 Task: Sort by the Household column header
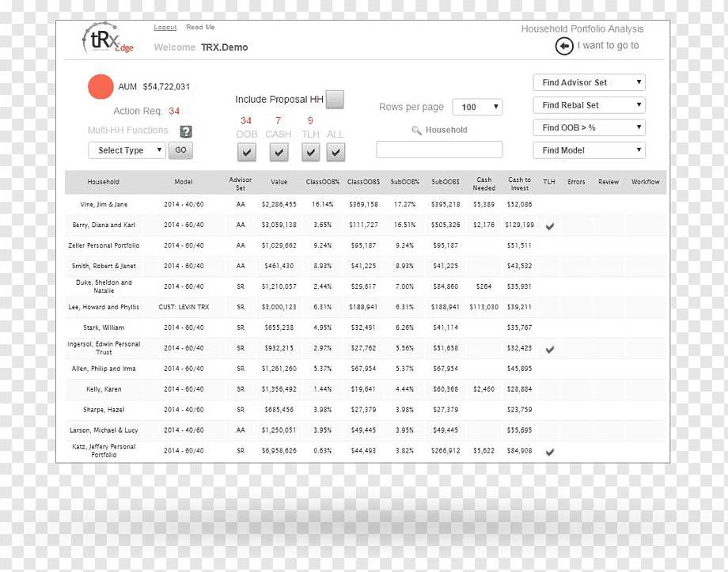[x=104, y=182]
